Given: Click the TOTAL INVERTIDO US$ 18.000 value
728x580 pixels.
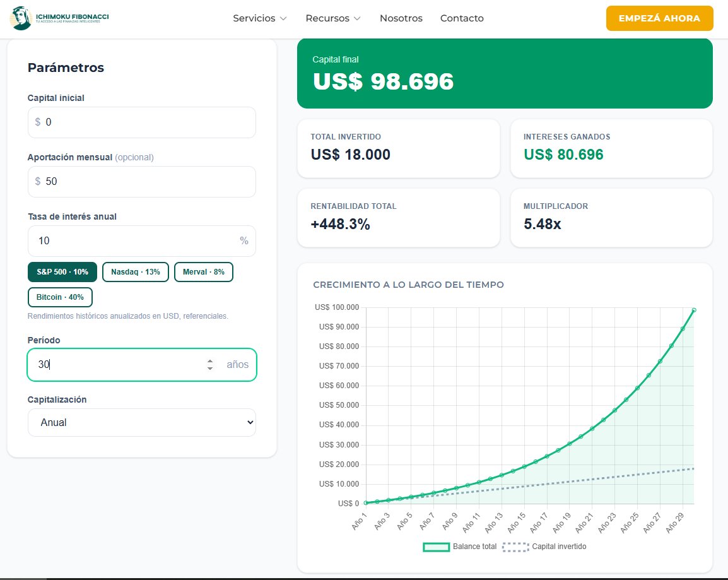Looking at the screenshot, I should [351, 155].
